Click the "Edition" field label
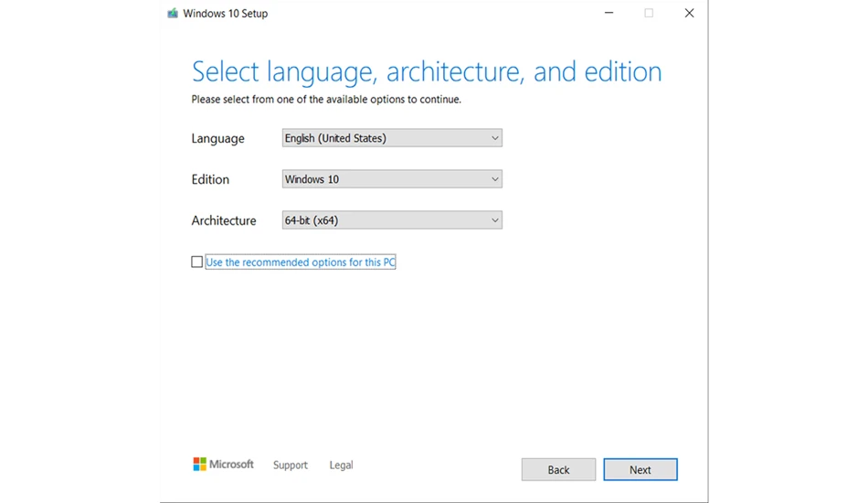Image resolution: width=868 pixels, height=503 pixels. (x=210, y=179)
